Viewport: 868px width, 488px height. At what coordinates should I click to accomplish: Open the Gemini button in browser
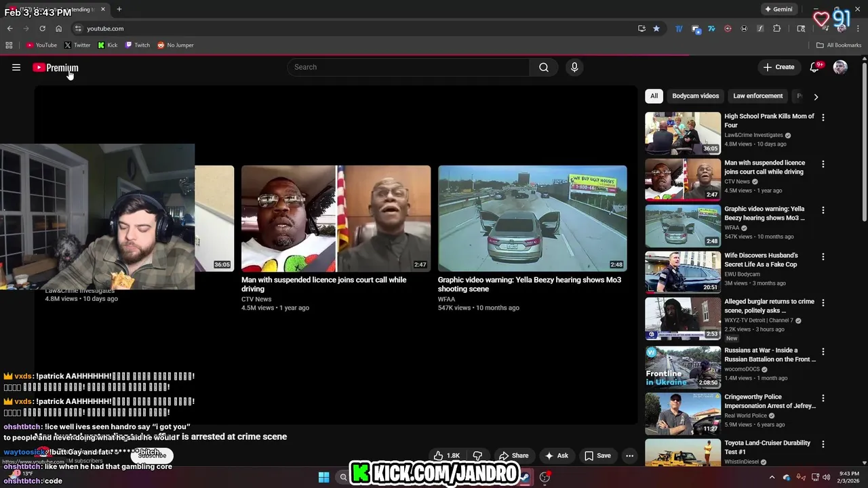[778, 9]
